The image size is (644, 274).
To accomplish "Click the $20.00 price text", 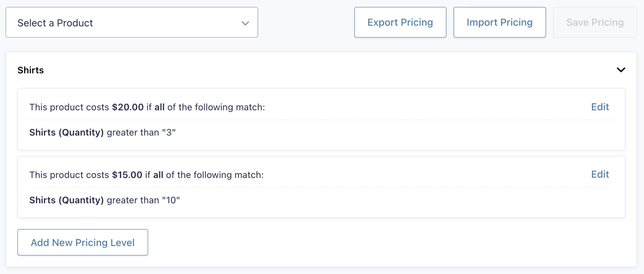I will pyautogui.click(x=128, y=107).
